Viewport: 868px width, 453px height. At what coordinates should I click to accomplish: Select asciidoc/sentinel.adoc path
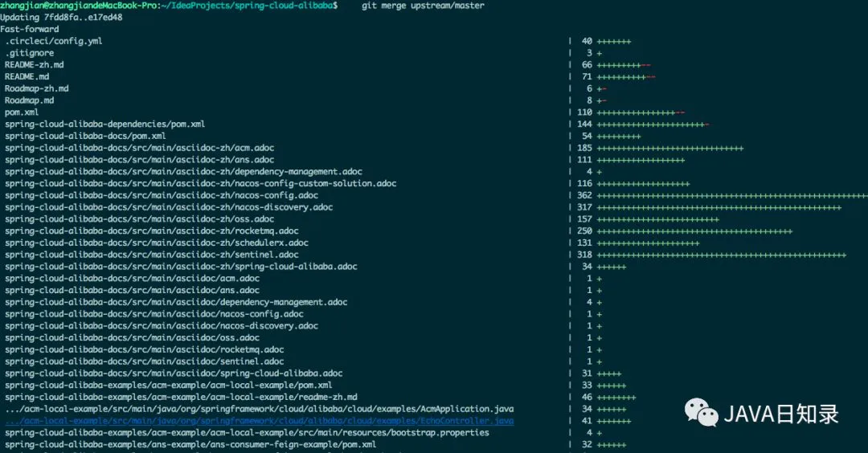tap(145, 361)
